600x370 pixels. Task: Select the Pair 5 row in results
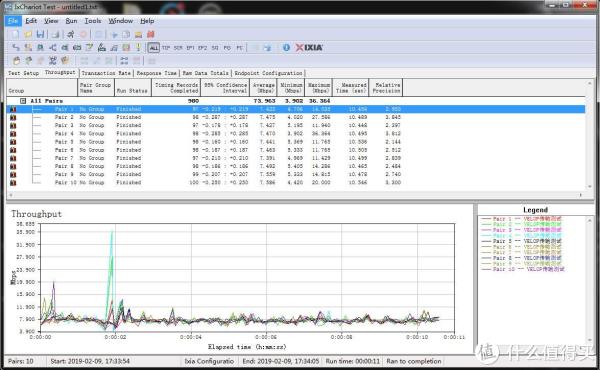click(295, 142)
